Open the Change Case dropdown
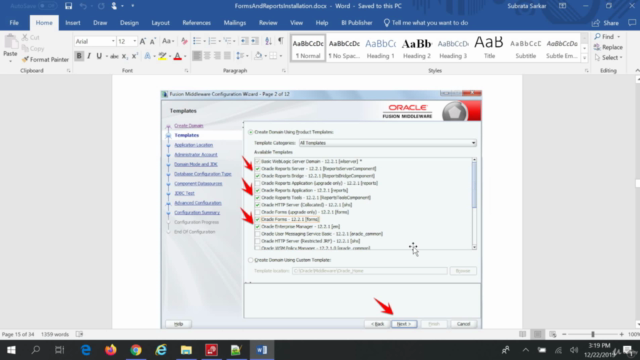 [x=168, y=41]
